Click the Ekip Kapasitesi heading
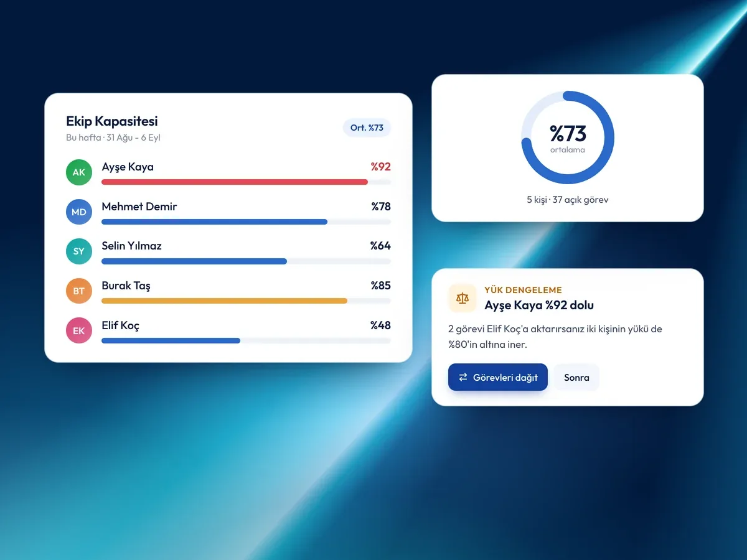The image size is (747, 560). point(112,121)
